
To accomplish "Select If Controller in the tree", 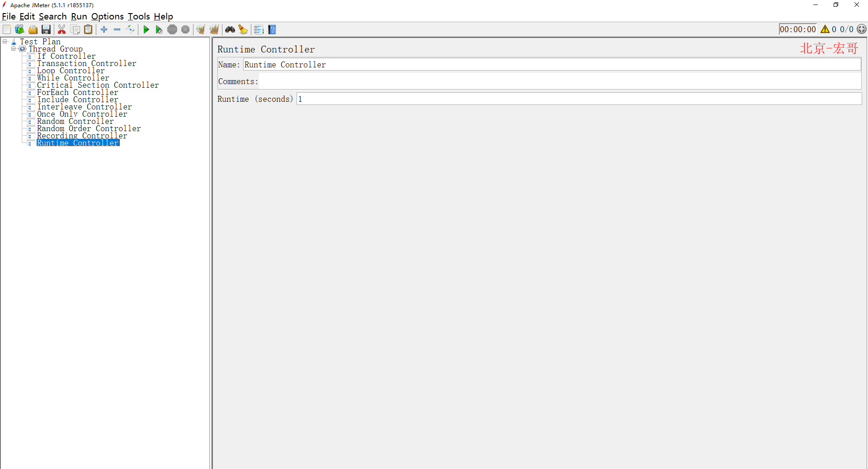I will (x=66, y=56).
